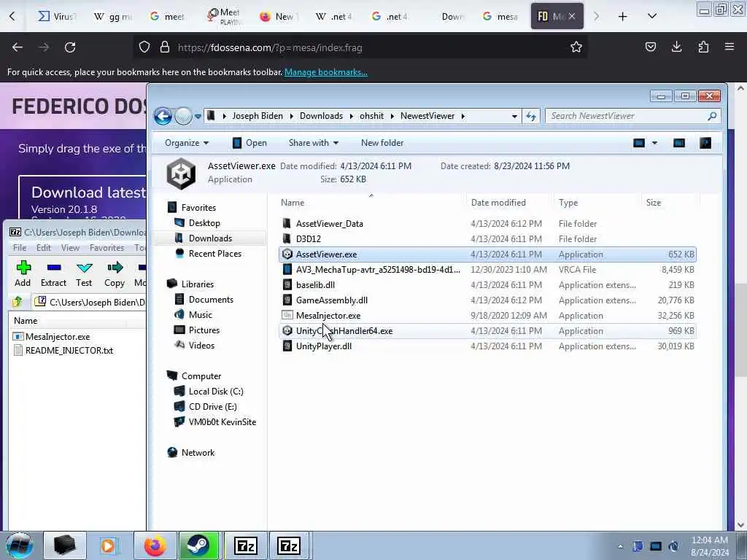Click the Open button in Explorer toolbar
This screenshot has height=560, width=747.
(x=249, y=143)
